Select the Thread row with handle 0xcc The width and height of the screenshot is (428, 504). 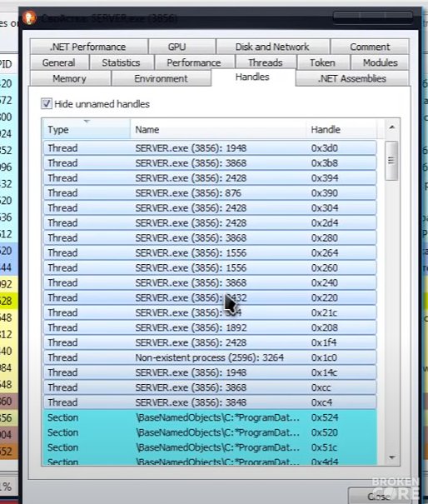point(210,387)
